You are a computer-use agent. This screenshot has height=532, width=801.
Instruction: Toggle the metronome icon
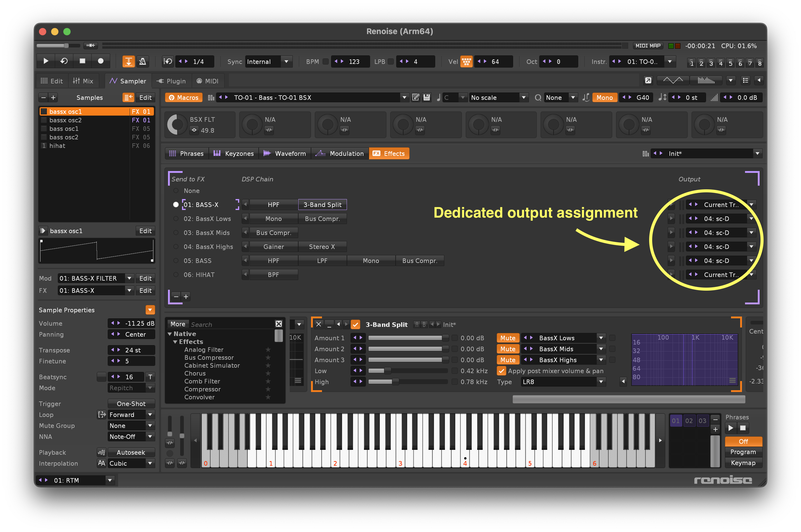(x=142, y=61)
